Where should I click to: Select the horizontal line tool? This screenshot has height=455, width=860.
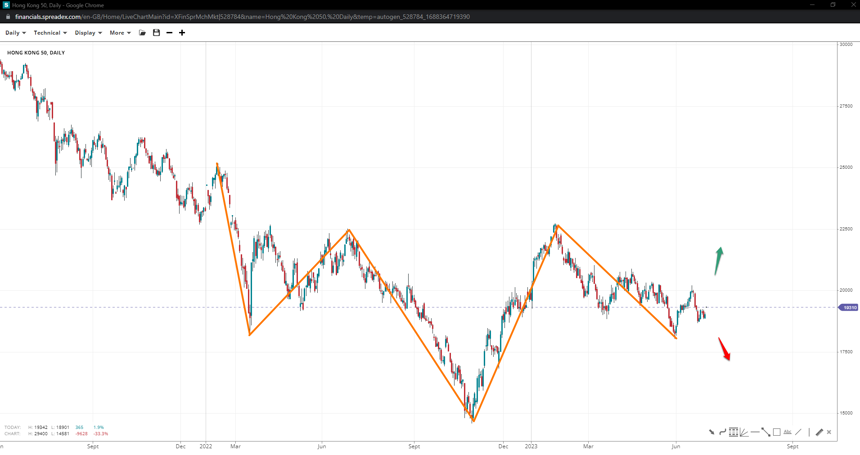click(755, 432)
